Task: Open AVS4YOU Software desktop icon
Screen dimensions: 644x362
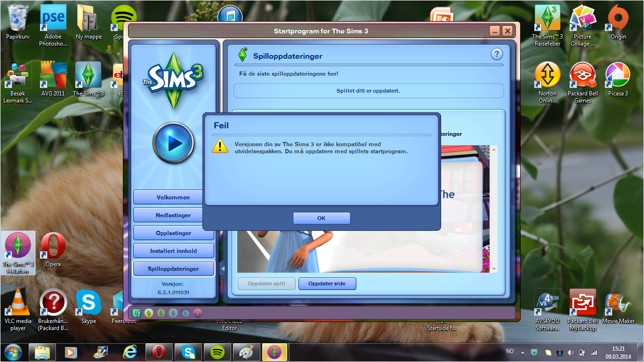Action: pyautogui.click(x=547, y=310)
